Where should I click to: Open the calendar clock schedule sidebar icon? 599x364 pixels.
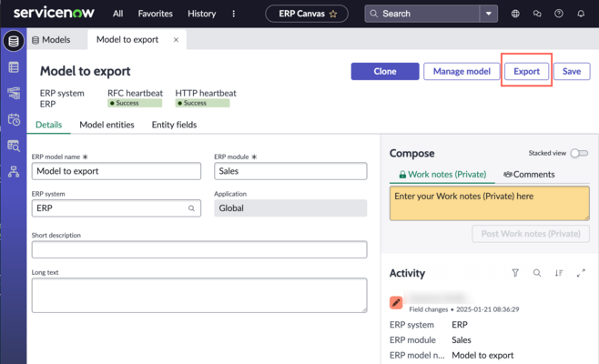[14, 119]
